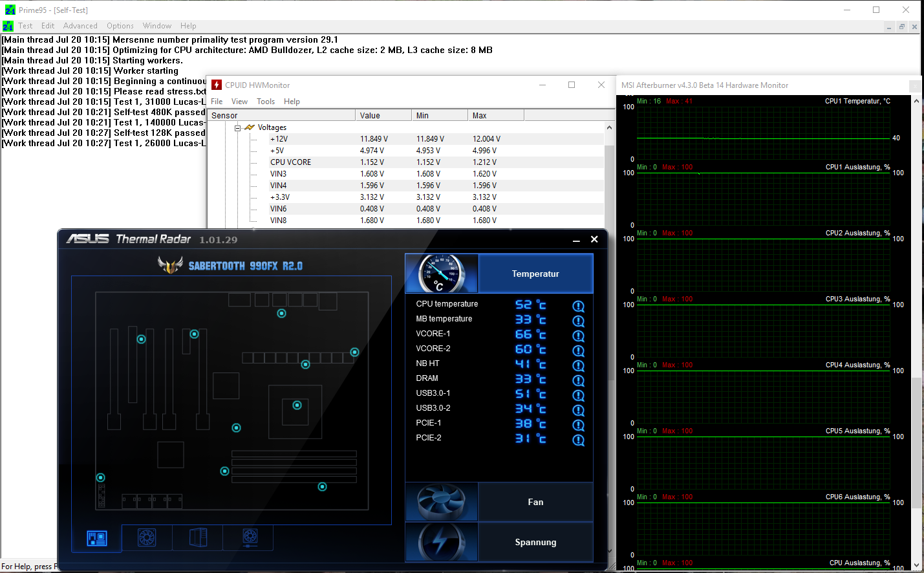Open HWMonitor Help menu

tap(292, 102)
